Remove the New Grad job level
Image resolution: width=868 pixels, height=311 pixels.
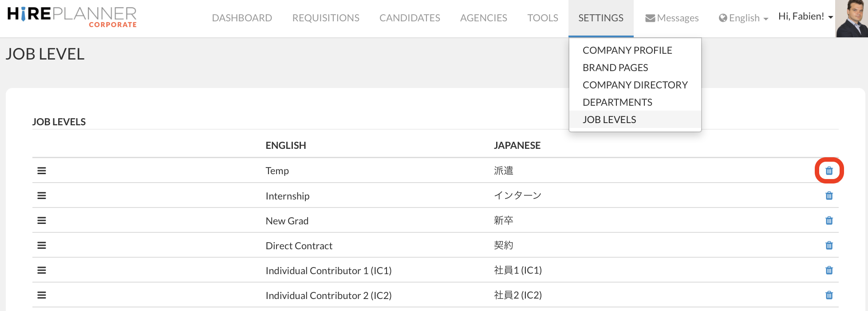[x=829, y=221]
